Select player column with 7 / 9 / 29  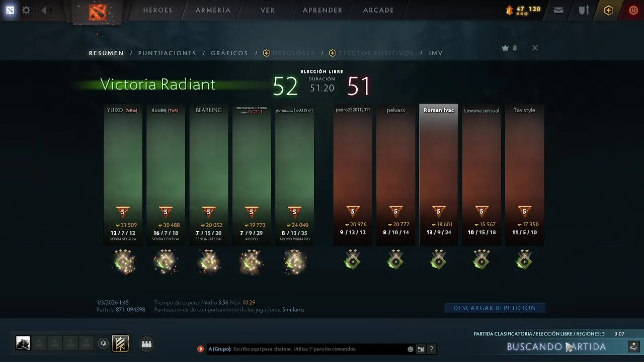pyautogui.click(x=252, y=175)
